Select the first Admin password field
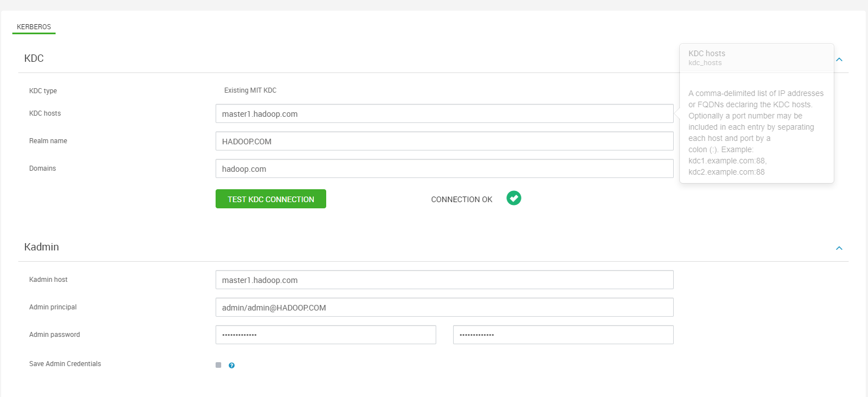The width and height of the screenshot is (868, 397). [326, 335]
